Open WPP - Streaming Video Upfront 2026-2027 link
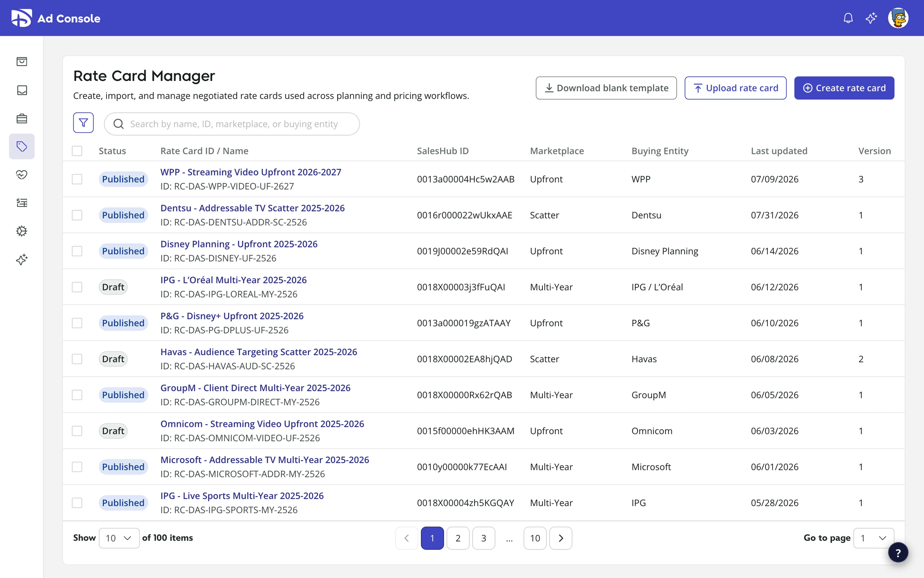The width and height of the screenshot is (924, 578). 251,172
